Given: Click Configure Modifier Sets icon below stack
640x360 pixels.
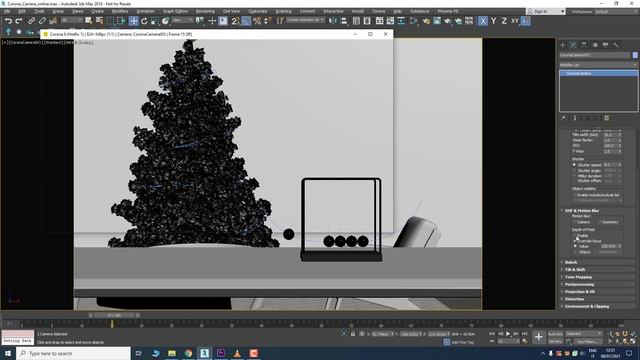Looking at the screenshot, I should coord(607,118).
